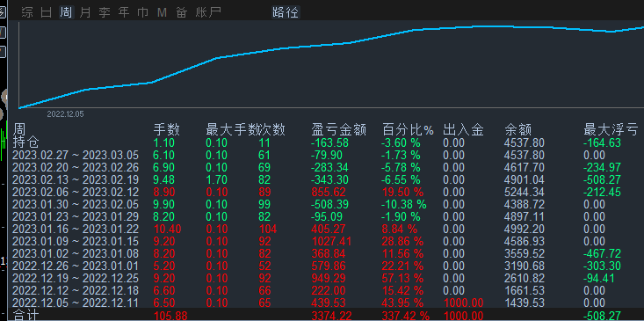Click max floating loss -467.72

(602, 253)
